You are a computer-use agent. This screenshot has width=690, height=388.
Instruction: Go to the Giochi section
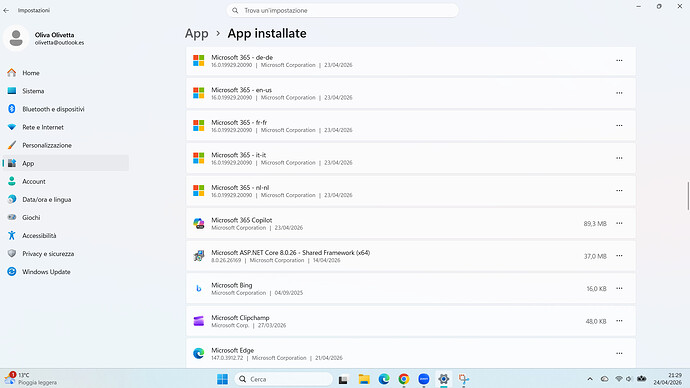[x=66, y=217]
